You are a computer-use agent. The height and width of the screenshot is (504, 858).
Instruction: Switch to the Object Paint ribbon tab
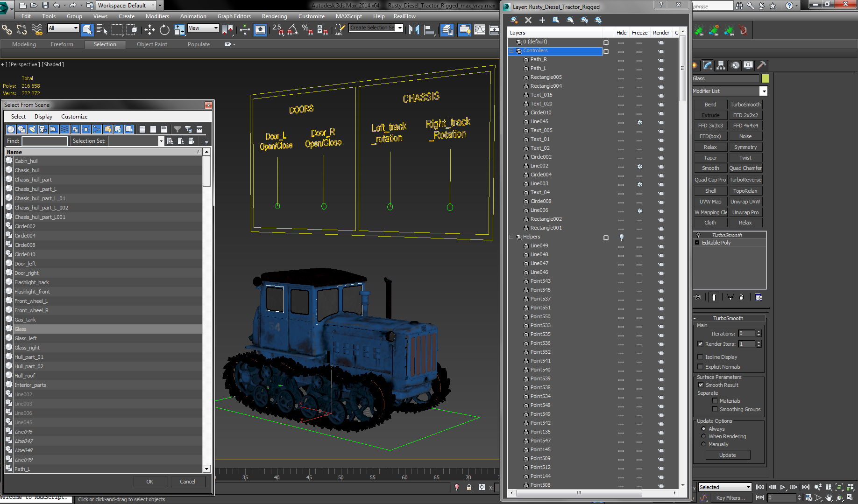point(152,44)
